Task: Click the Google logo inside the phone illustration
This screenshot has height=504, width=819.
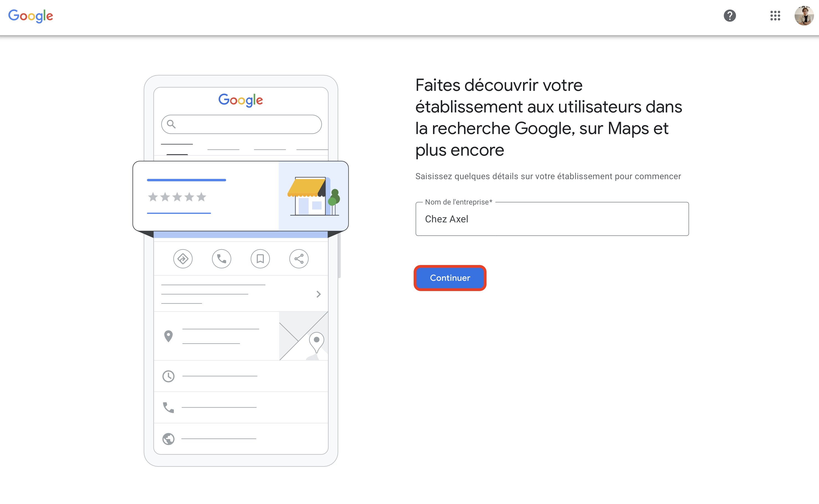Action: (x=240, y=100)
